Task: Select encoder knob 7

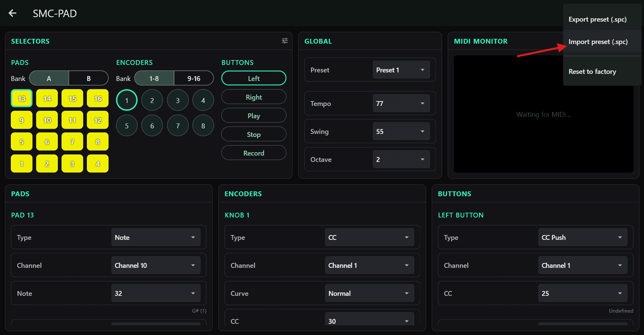Action: pyautogui.click(x=178, y=125)
